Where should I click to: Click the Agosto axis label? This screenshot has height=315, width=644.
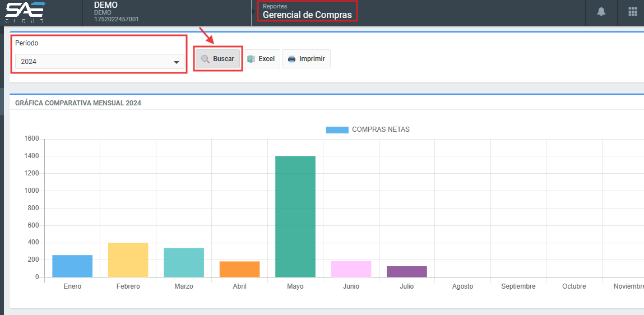coord(462,286)
